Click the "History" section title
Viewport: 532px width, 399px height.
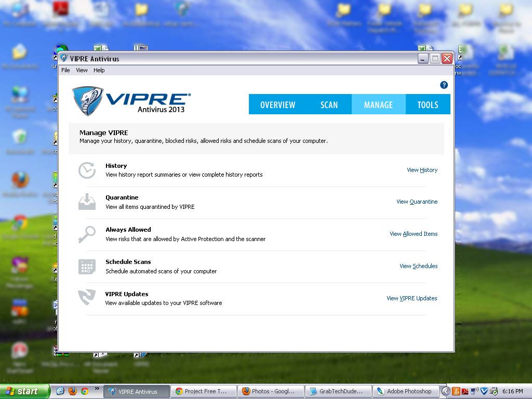point(116,166)
